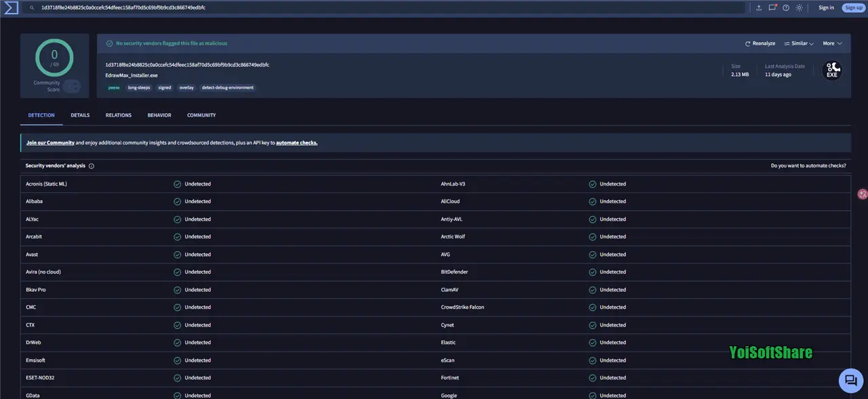The width and height of the screenshot is (868, 399).
Task: Expand the More dropdown
Action: pyautogui.click(x=832, y=43)
